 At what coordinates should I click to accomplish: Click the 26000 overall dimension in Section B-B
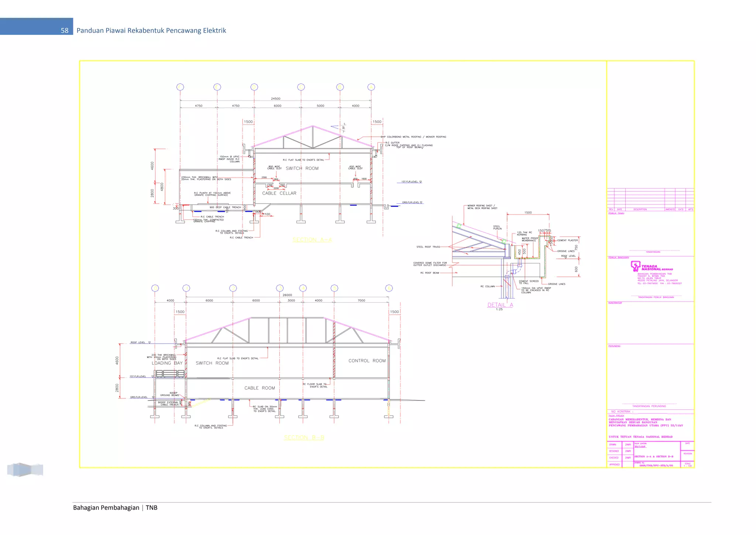click(x=287, y=295)
